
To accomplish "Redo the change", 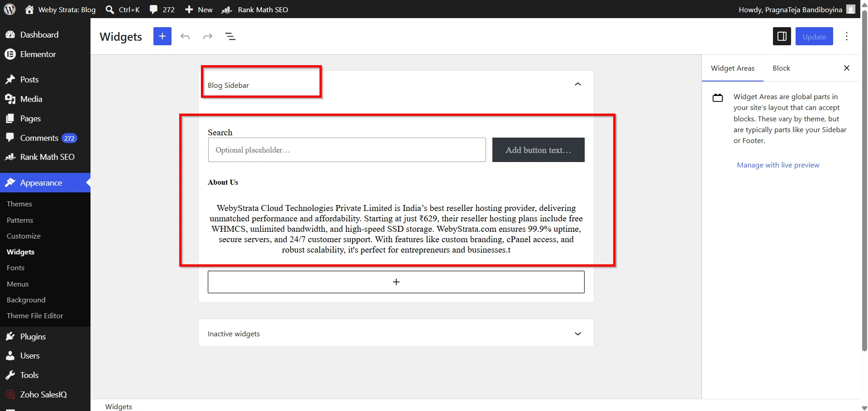I will (208, 36).
